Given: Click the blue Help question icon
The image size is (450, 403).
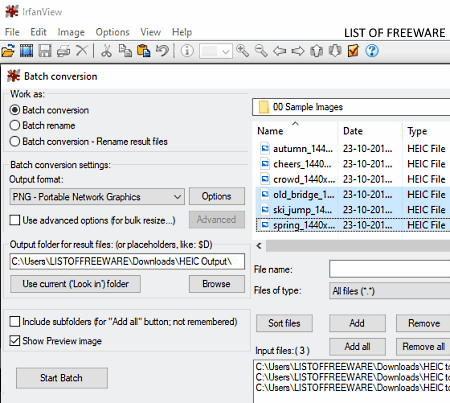Looking at the screenshot, I should coord(372,51).
